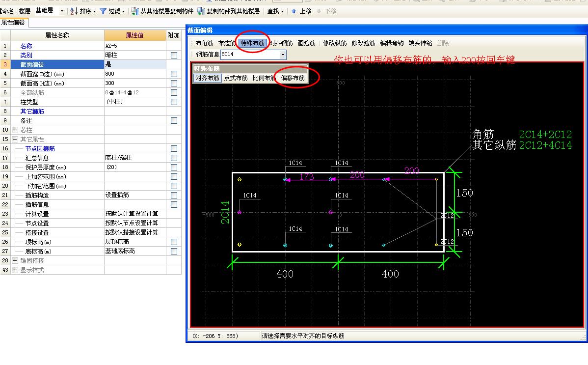Click the 按默认计算设置计算 value
Image resolution: width=588 pixels, height=365 pixels.
135,214
